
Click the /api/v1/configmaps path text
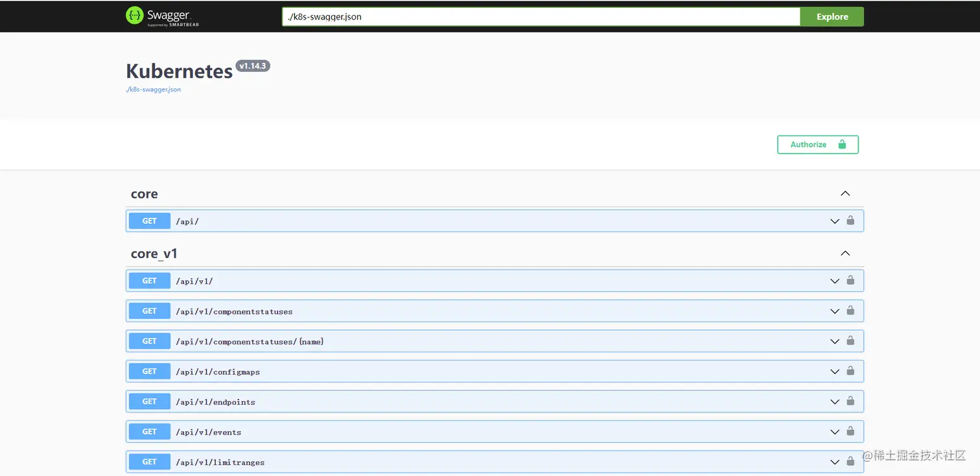218,372
